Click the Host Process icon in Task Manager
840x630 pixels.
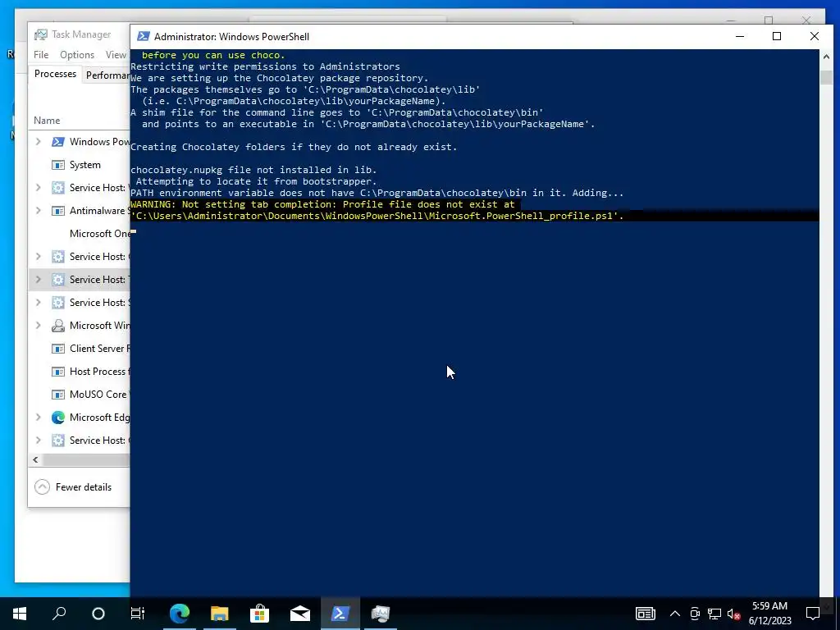coord(58,372)
